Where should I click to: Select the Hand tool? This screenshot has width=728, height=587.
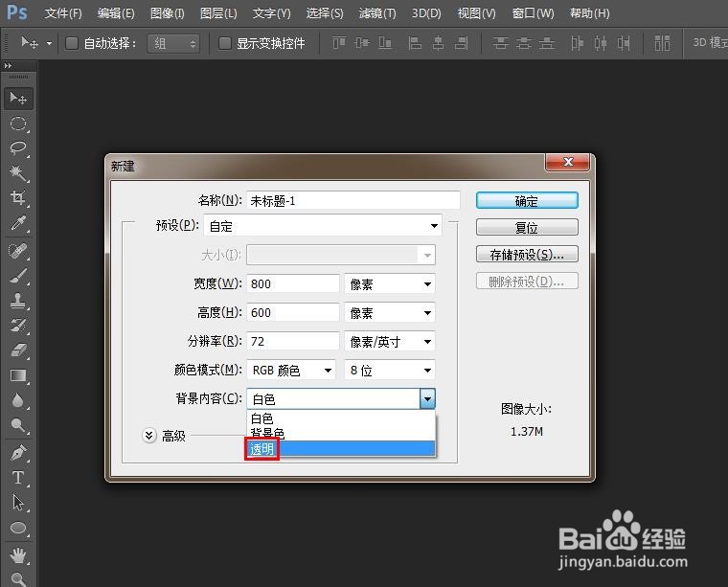click(x=18, y=555)
